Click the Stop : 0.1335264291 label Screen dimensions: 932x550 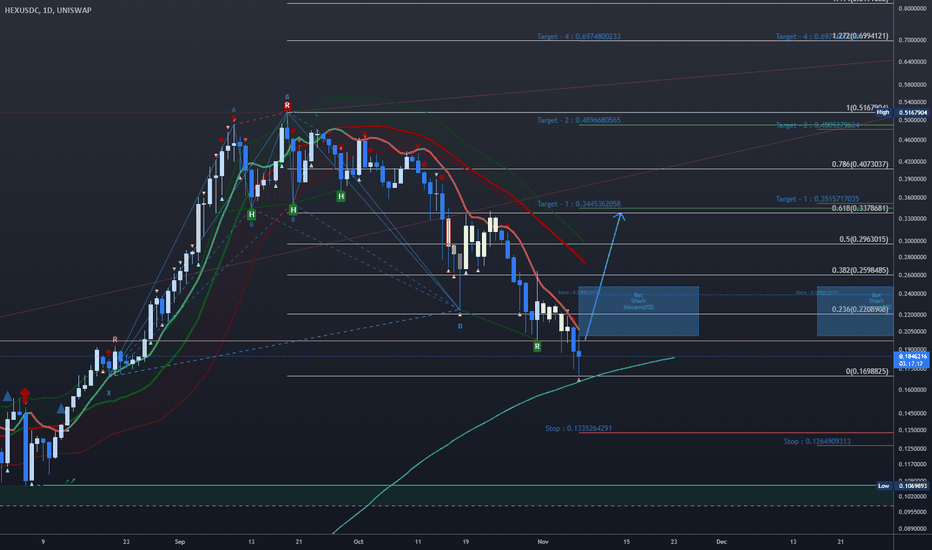coord(578,428)
